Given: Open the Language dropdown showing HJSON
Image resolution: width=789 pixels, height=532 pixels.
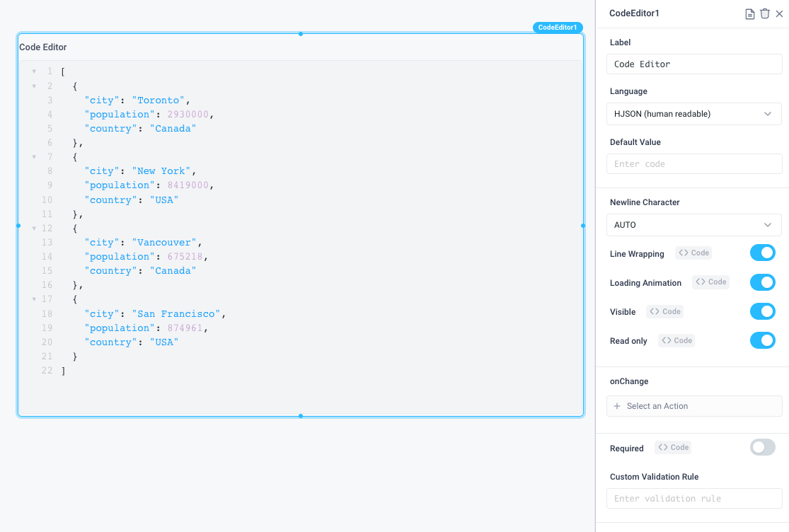Looking at the screenshot, I should pos(693,114).
